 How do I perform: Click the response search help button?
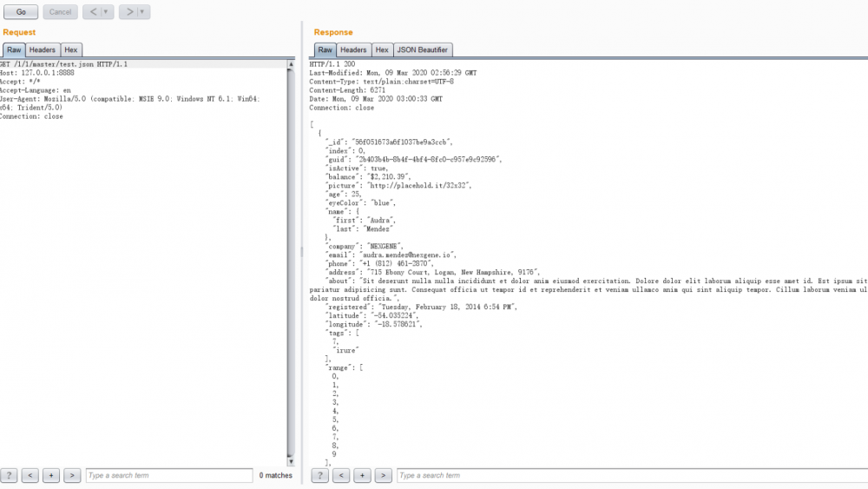[x=320, y=475]
